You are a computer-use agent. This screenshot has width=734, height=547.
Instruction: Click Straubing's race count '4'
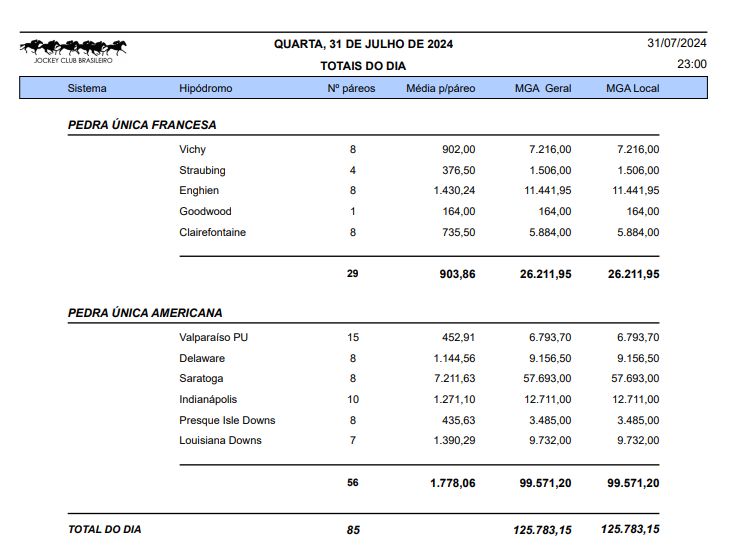click(x=352, y=170)
